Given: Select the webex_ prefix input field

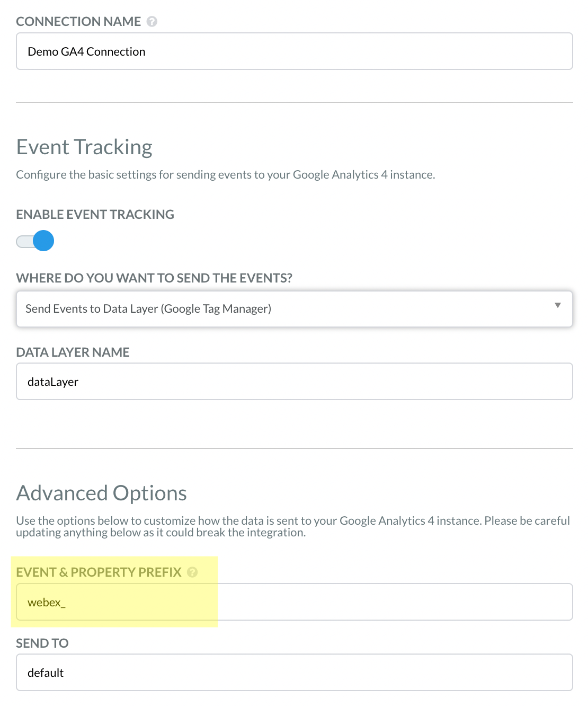Looking at the screenshot, I should pyautogui.click(x=295, y=602).
